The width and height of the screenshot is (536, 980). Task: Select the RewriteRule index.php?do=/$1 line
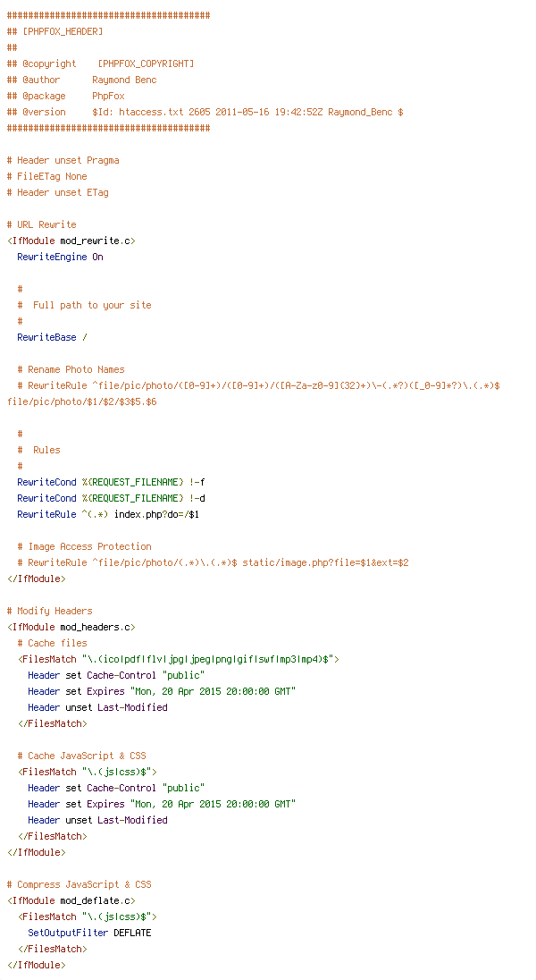(108, 514)
